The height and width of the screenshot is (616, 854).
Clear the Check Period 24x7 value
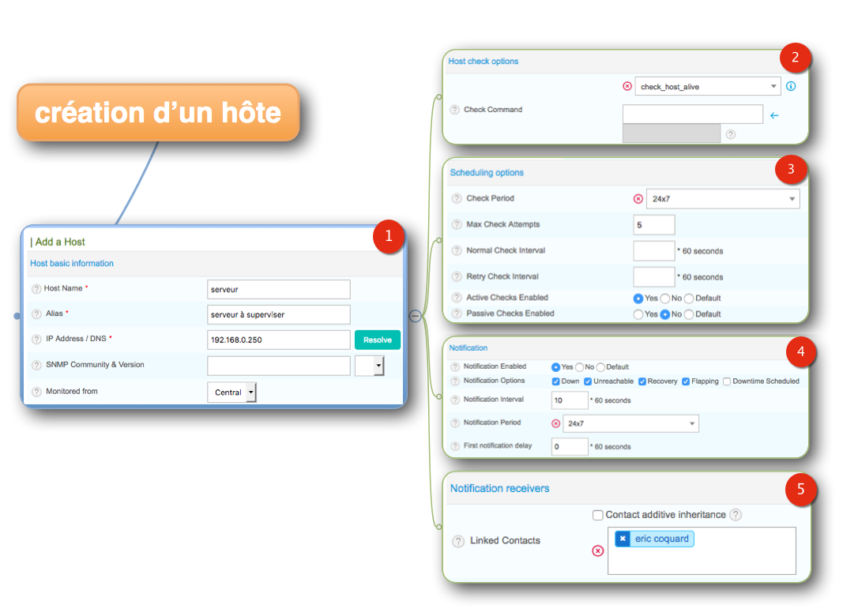coord(638,199)
